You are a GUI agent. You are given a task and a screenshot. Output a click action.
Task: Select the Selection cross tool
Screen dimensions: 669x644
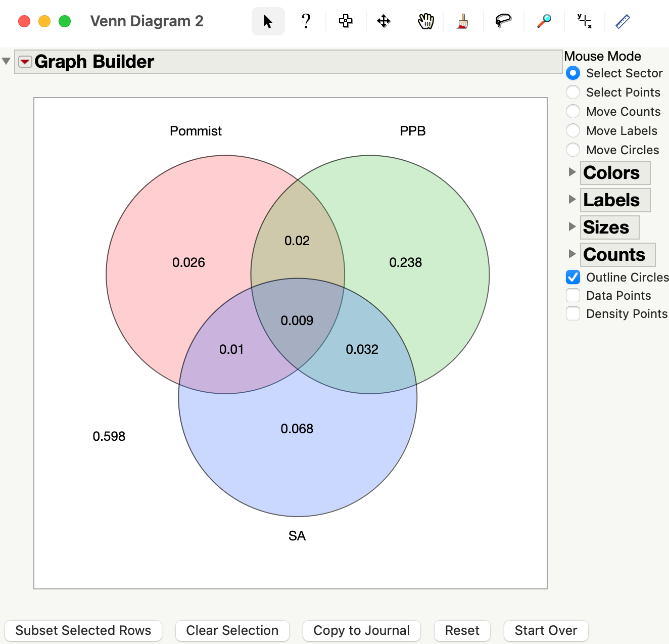346,21
